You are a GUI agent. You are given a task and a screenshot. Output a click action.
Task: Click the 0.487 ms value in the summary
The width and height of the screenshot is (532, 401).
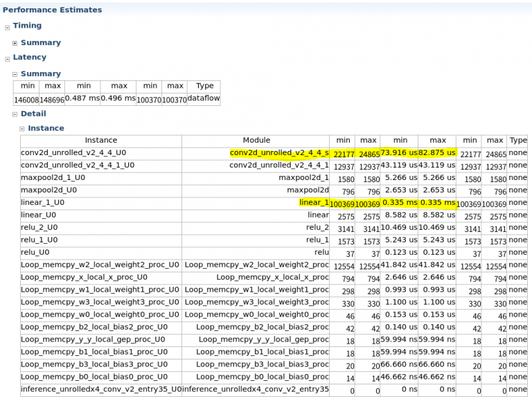point(84,100)
